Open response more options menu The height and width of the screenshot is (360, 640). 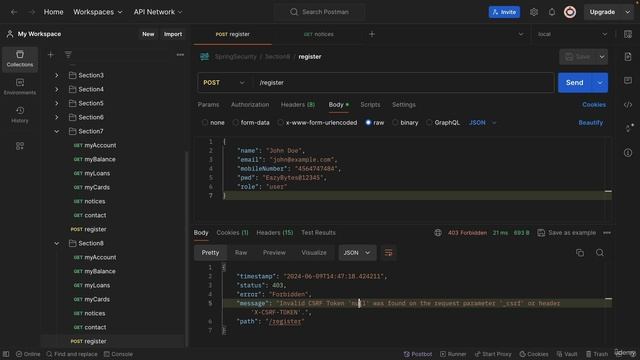tap(607, 233)
